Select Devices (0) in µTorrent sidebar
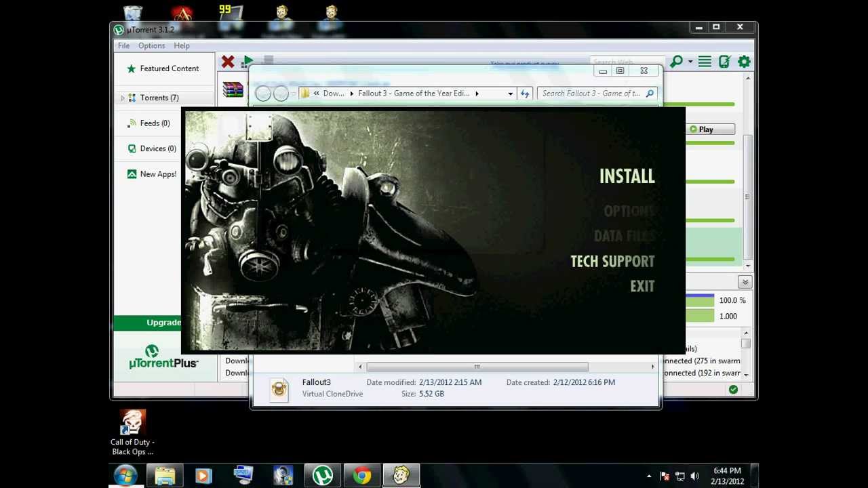Viewport: 868px width, 488px height. 152,148
